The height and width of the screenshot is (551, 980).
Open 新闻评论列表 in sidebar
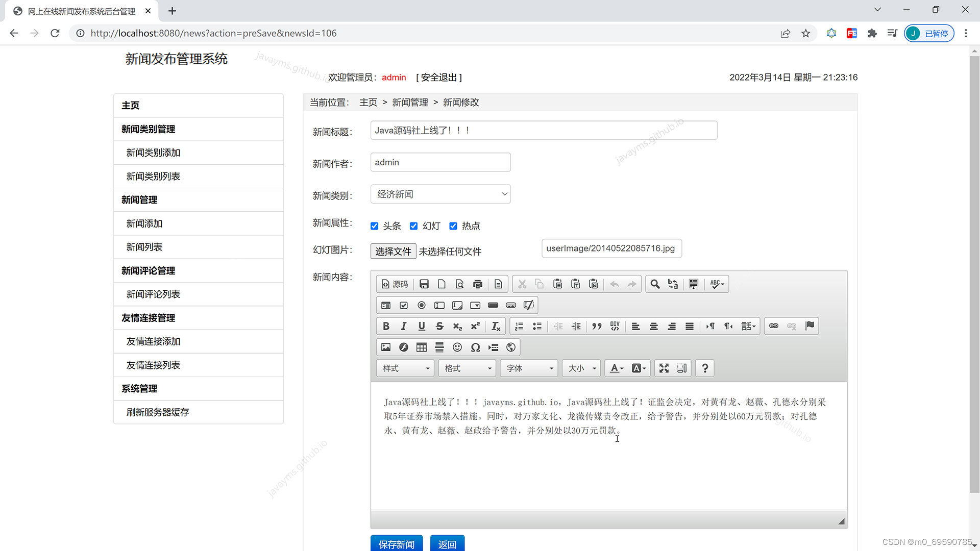tap(199, 294)
